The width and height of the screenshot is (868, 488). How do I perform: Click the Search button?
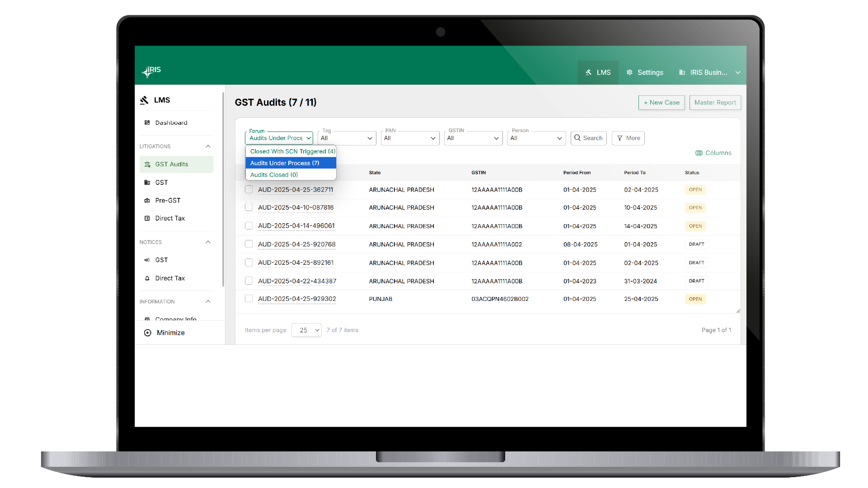tap(588, 138)
